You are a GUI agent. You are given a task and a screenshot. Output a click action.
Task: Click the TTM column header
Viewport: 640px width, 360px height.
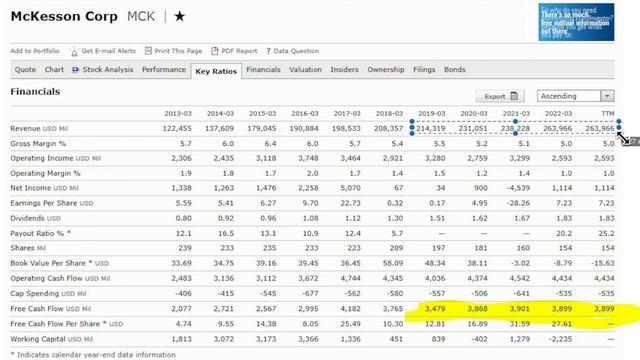click(x=608, y=113)
